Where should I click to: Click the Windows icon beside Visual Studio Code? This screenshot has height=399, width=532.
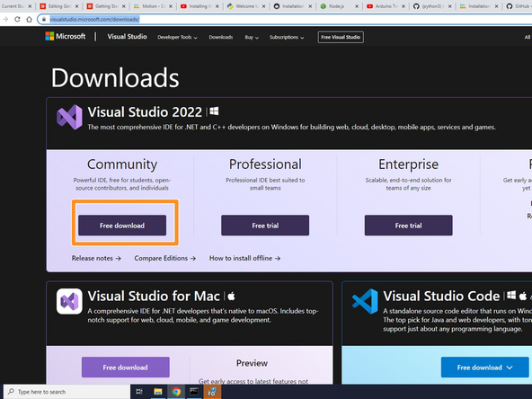(511, 296)
